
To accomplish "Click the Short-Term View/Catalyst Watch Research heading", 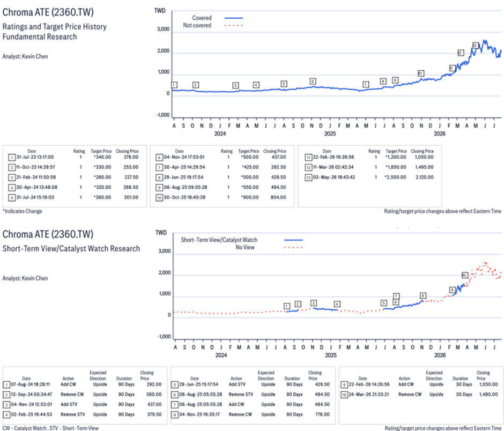I will click(x=71, y=249).
